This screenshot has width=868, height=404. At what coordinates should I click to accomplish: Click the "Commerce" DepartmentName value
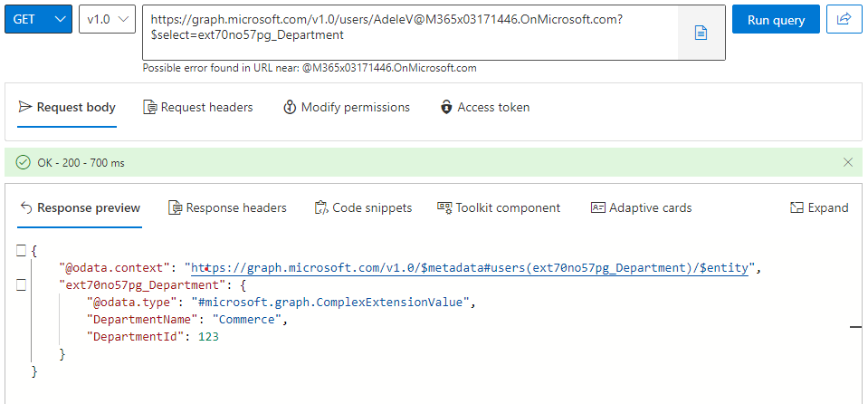[247, 319]
